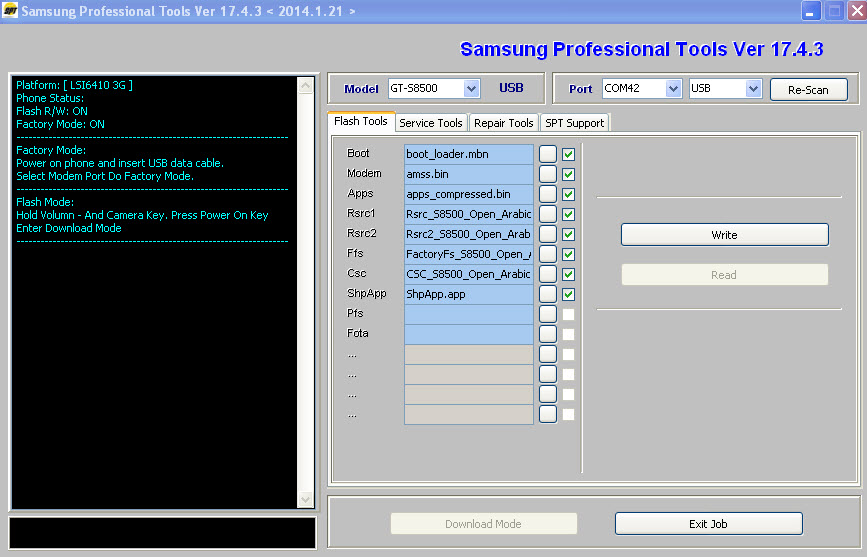Click the ShpApp.app file field
Viewport: 867px width, 557px height.
469,294
